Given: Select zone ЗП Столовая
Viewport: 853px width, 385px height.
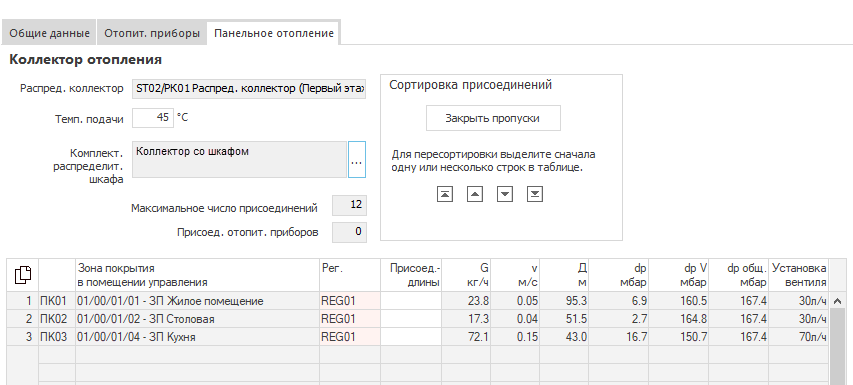Looking at the screenshot, I should (x=197, y=319).
